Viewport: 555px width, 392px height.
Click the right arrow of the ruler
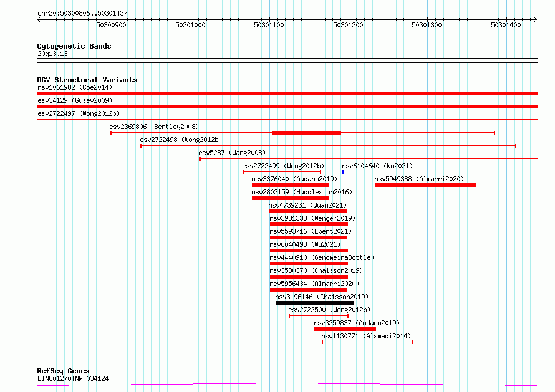pos(535,20)
